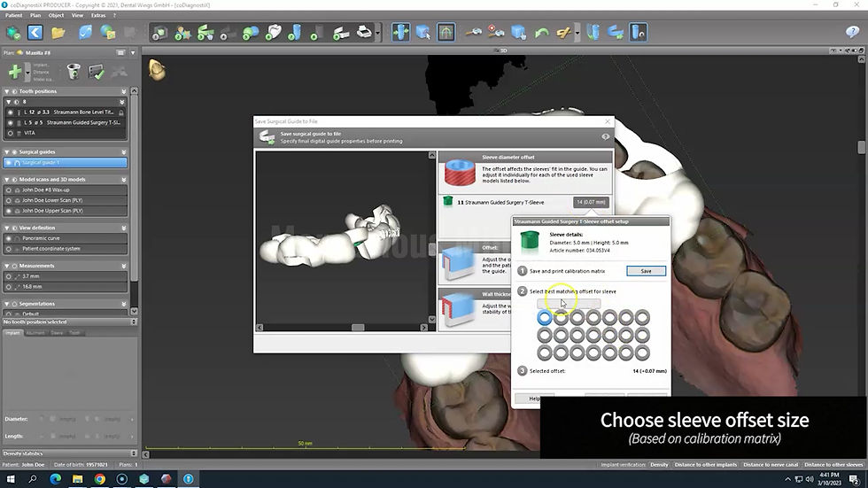The height and width of the screenshot is (488, 868).
Task: Click Distance to nerve canal status button
Action: pyautogui.click(x=771, y=465)
